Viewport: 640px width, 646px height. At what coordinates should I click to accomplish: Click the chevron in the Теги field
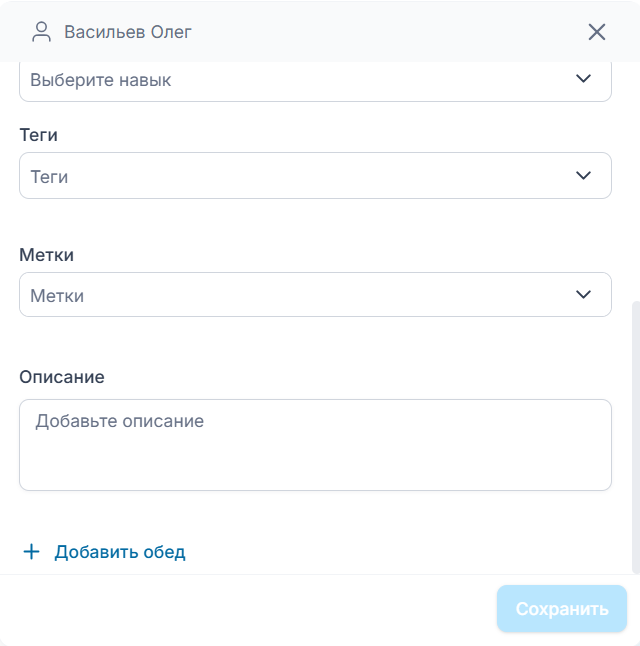(584, 176)
